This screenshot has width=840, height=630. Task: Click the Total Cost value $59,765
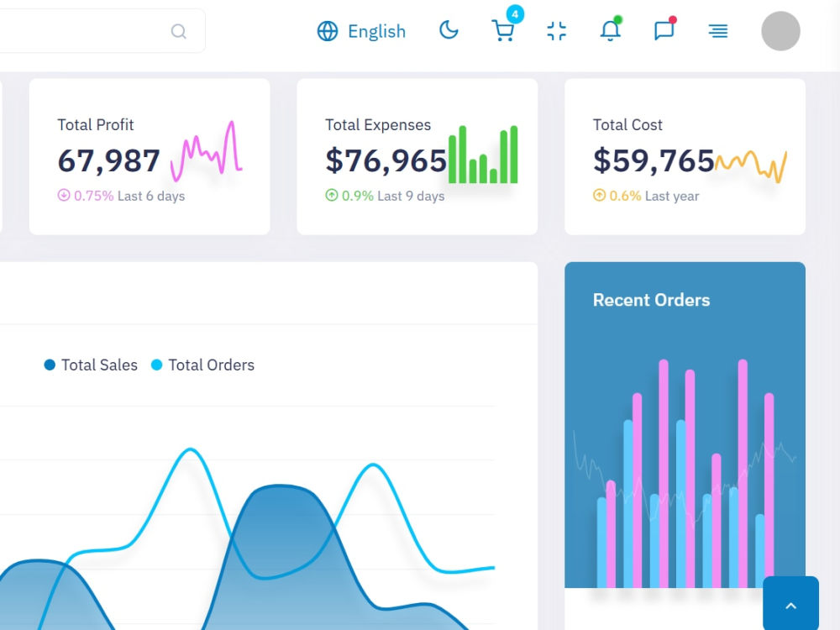(654, 160)
